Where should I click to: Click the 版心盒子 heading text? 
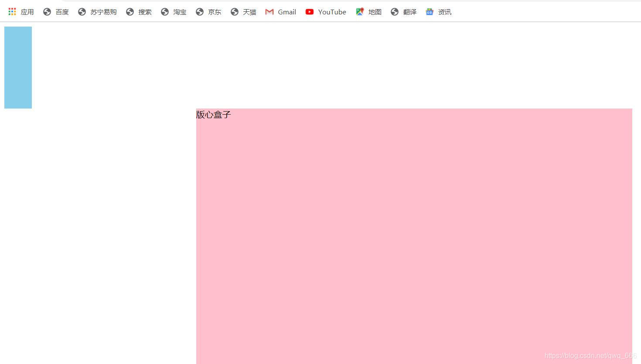click(x=213, y=115)
